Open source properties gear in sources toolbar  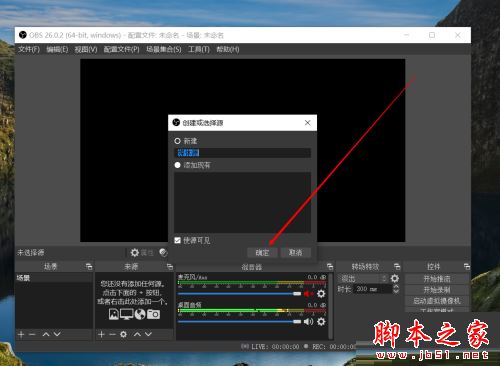123,334
